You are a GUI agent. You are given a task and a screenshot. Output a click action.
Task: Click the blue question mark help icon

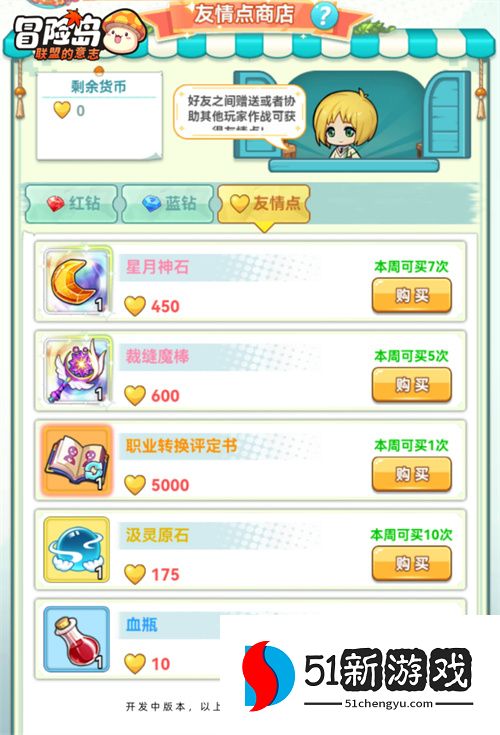point(324,15)
